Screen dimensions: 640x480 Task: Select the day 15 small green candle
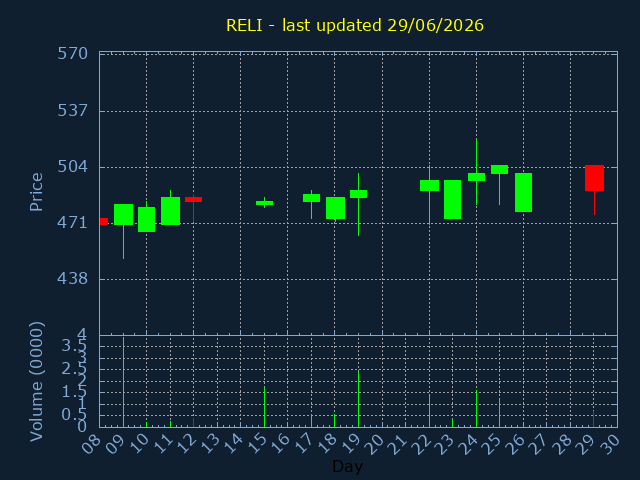(264, 203)
